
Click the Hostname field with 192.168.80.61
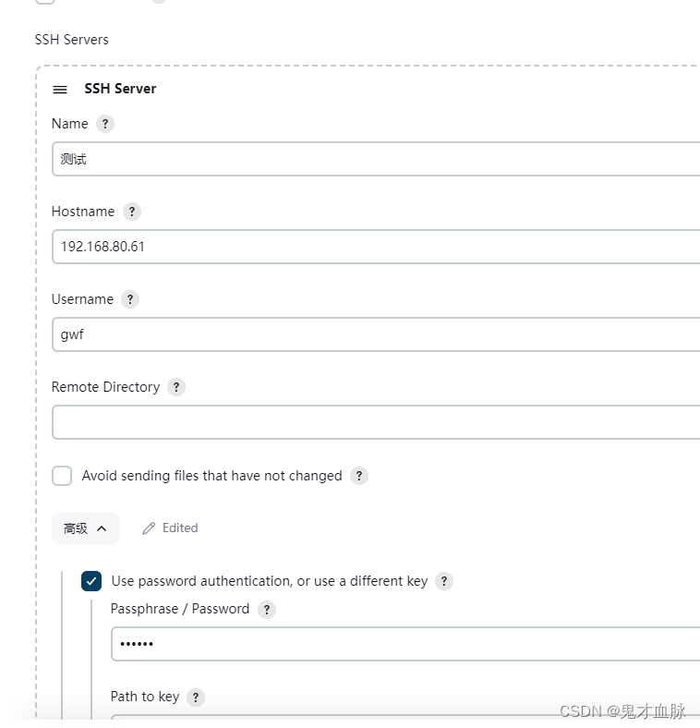tap(376, 247)
